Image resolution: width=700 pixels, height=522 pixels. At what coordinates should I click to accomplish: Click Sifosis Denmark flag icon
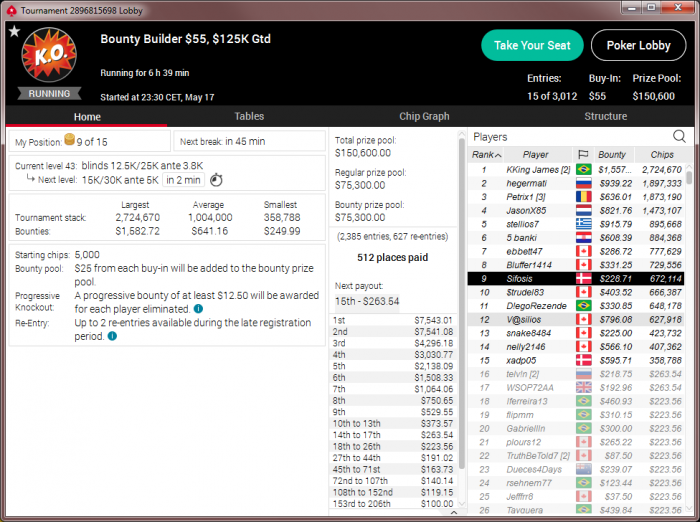pos(583,279)
